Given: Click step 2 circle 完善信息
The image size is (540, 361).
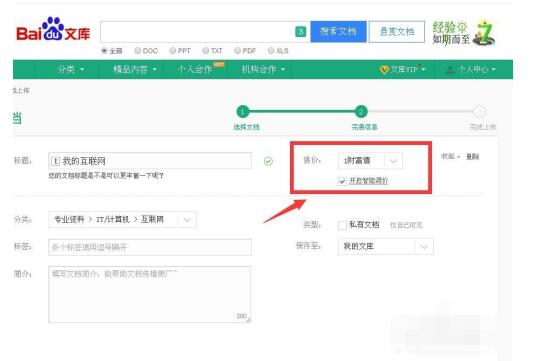Looking at the screenshot, I should (x=361, y=112).
